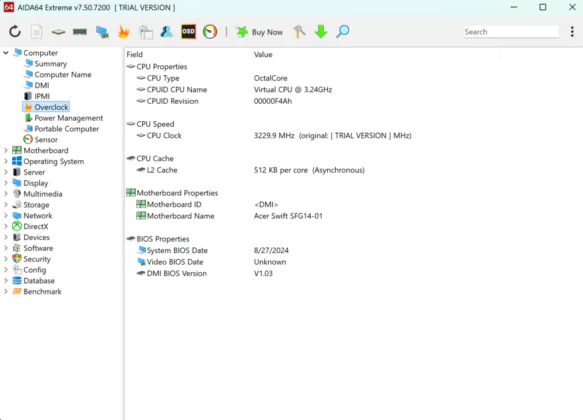Collapse the Computer tree node
The width and height of the screenshot is (583, 420).
coord(6,53)
